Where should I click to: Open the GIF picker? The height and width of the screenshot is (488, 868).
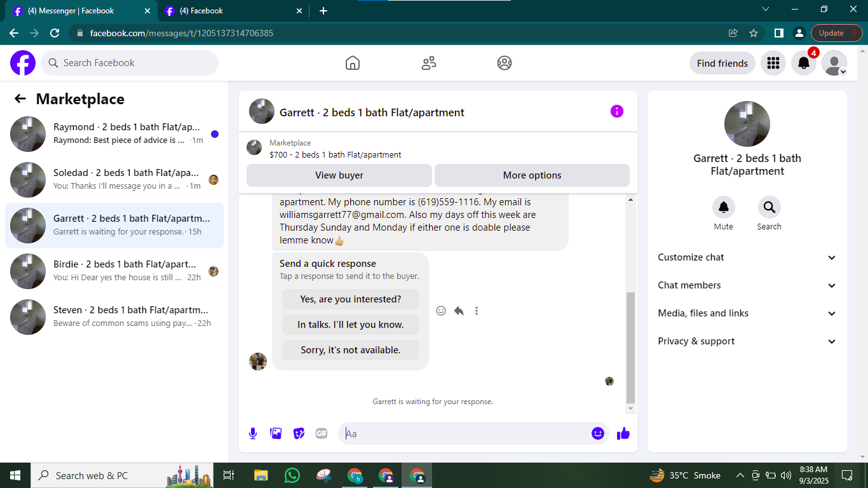pos(322,433)
